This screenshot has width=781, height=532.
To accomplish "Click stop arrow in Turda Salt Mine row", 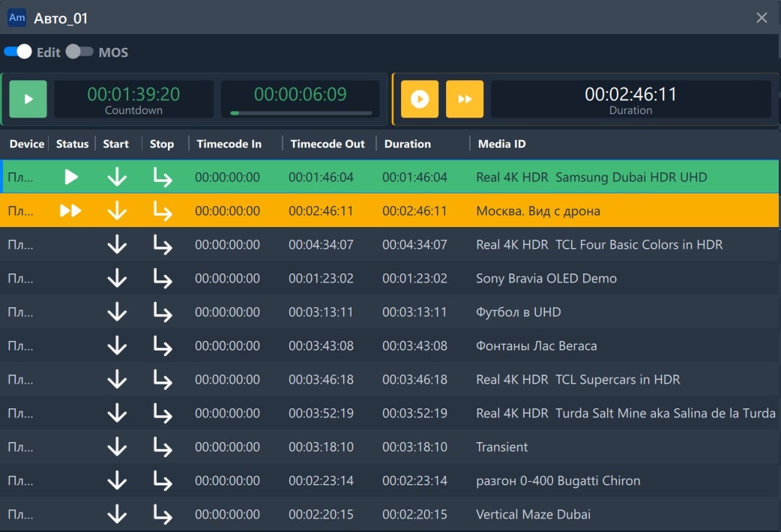I will 163,414.
